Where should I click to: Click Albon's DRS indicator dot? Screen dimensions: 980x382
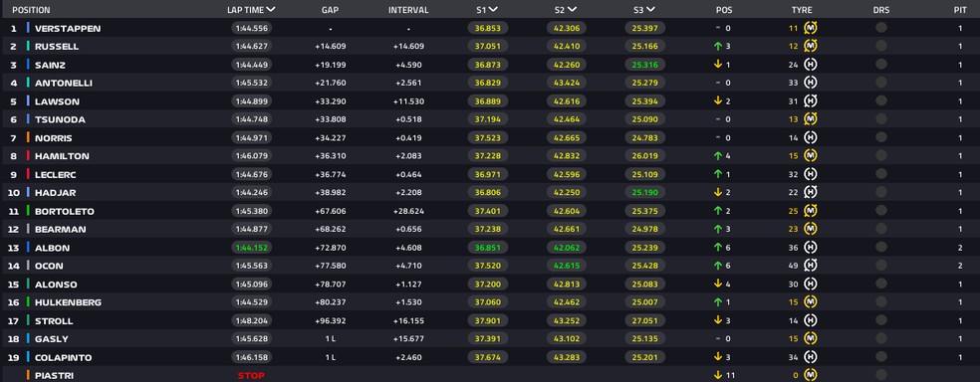point(881,247)
